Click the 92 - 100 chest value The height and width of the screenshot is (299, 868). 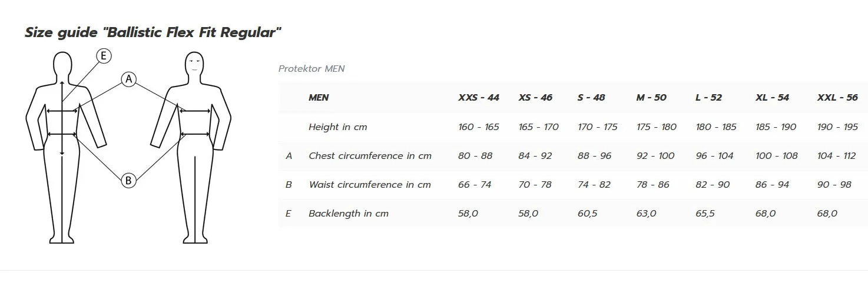655,156
